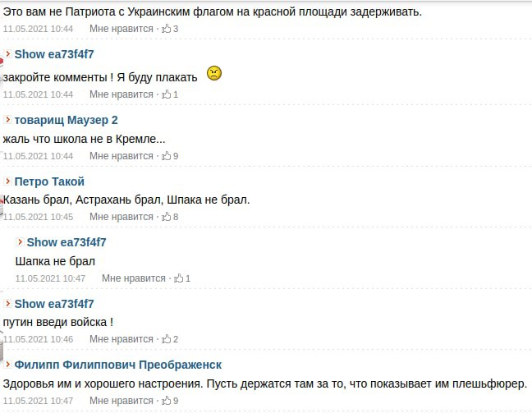
Task: Click thumbs-up icon under 'путин введи войска' comment
Action: [x=167, y=339]
